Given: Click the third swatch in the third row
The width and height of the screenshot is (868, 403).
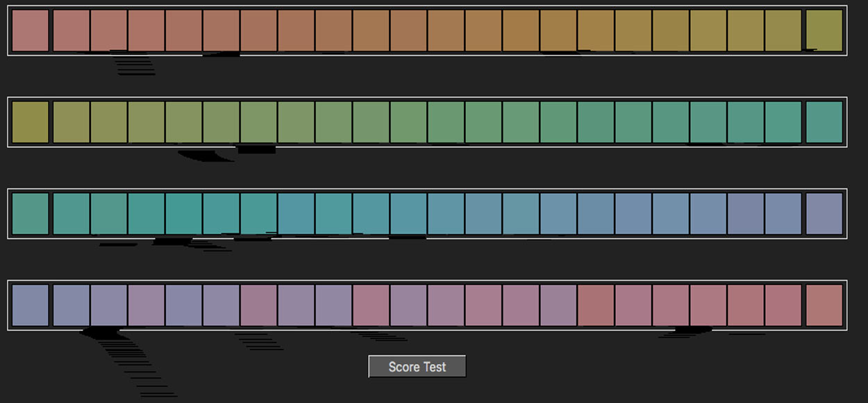Looking at the screenshot, I should (x=109, y=214).
